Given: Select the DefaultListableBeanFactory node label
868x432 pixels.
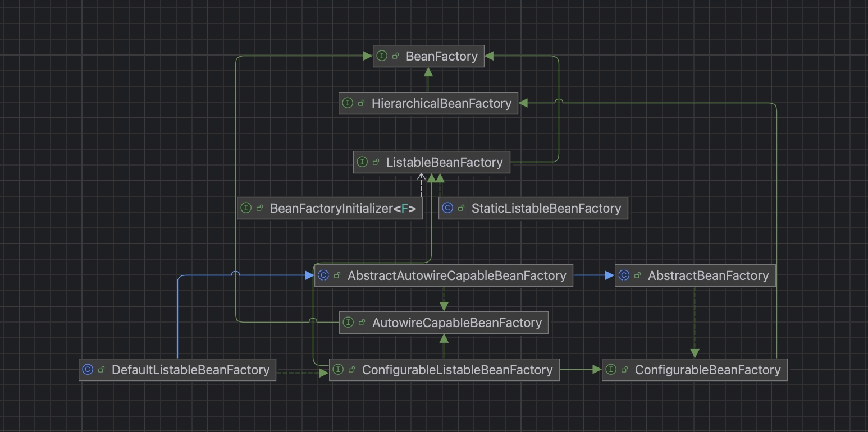Looking at the screenshot, I should pyautogui.click(x=190, y=369).
